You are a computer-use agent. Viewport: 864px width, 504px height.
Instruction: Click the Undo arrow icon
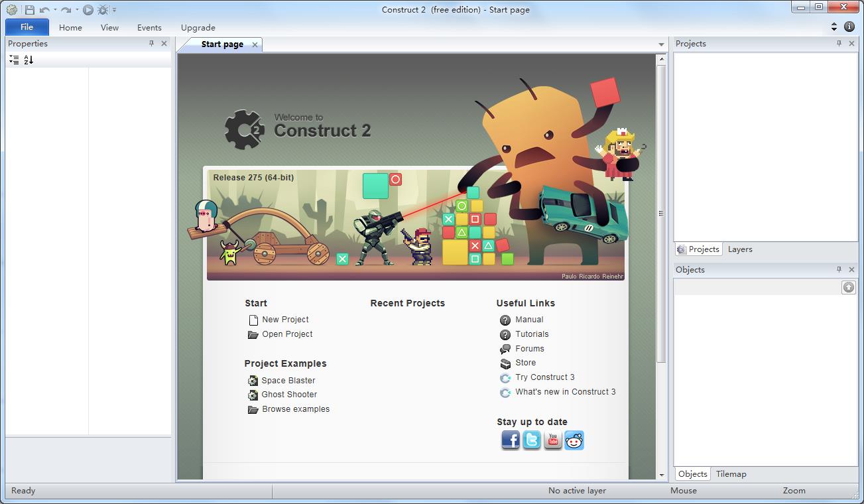pyautogui.click(x=44, y=10)
